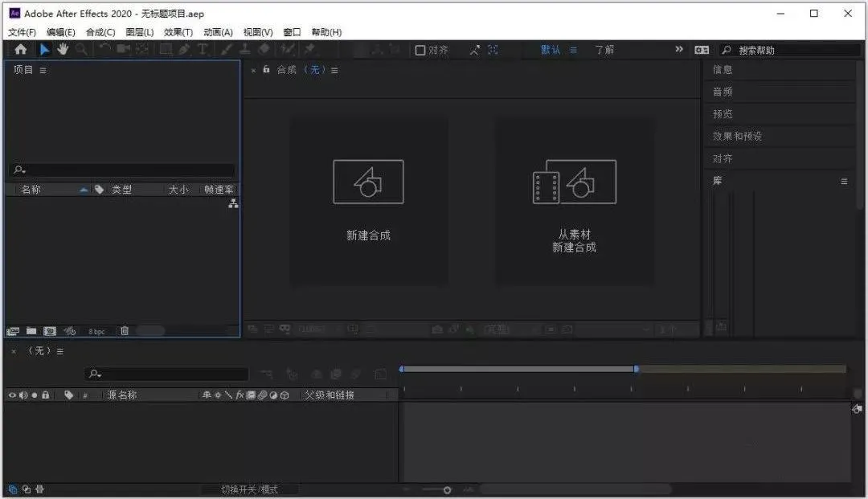
Task: Create a new folder in project panel
Action: click(31, 331)
